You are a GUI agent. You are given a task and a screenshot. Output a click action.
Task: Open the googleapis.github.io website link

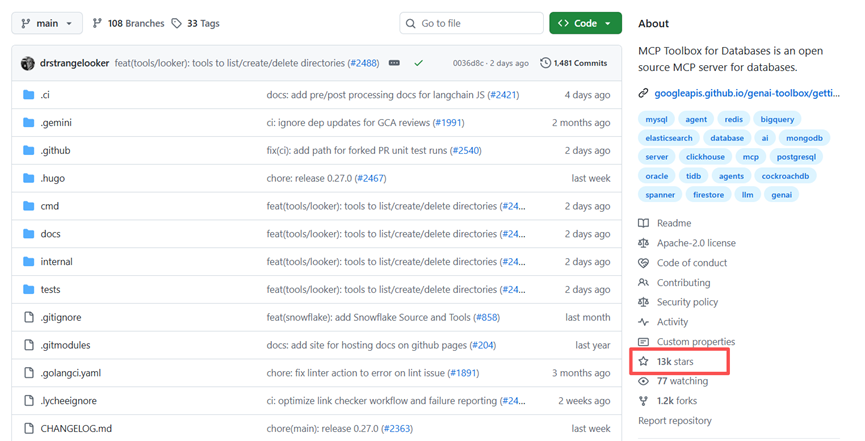click(747, 93)
